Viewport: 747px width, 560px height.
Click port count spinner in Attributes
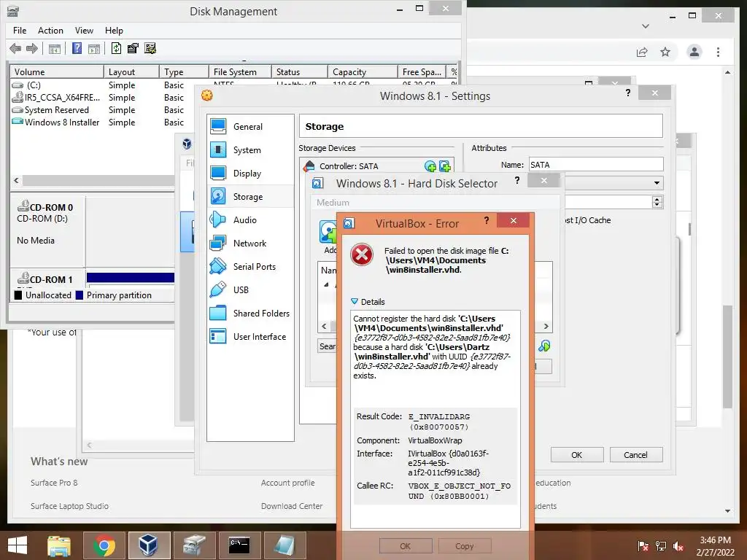tap(657, 202)
